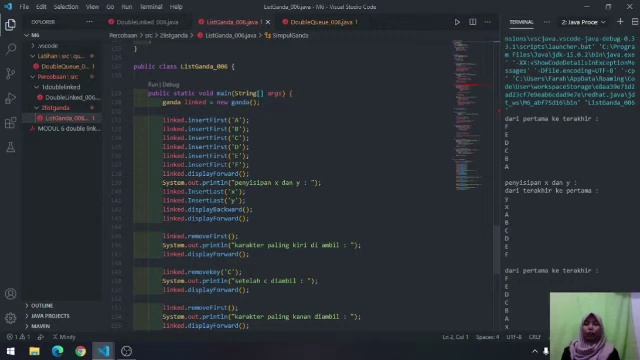Expand the JAVA PROJECTS section
Viewport: 640px width, 360px height.
(62, 316)
